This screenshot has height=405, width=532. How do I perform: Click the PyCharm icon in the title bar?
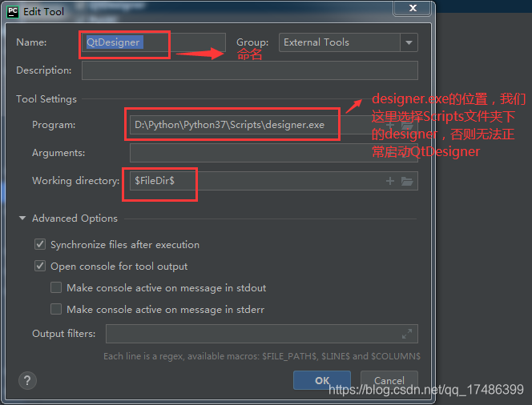click(x=13, y=12)
